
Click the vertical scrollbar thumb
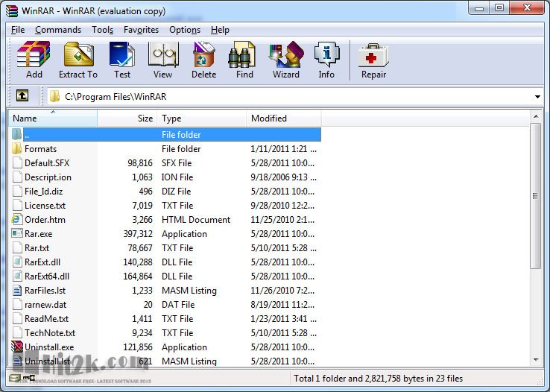click(536, 196)
